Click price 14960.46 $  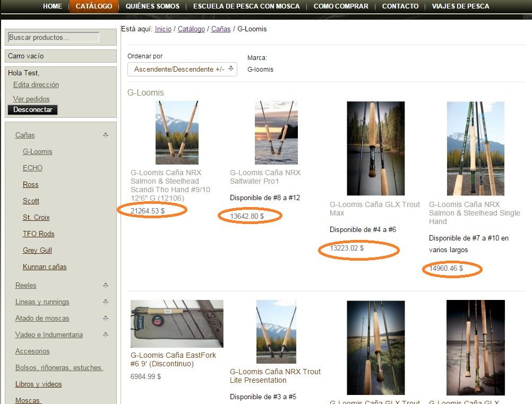pyautogui.click(x=446, y=268)
